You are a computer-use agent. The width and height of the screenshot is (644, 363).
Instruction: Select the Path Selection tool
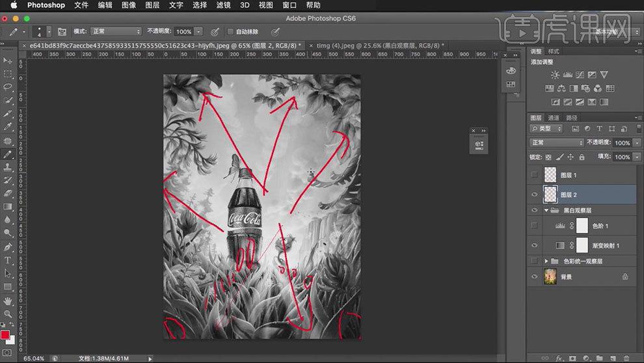pos(7,273)
